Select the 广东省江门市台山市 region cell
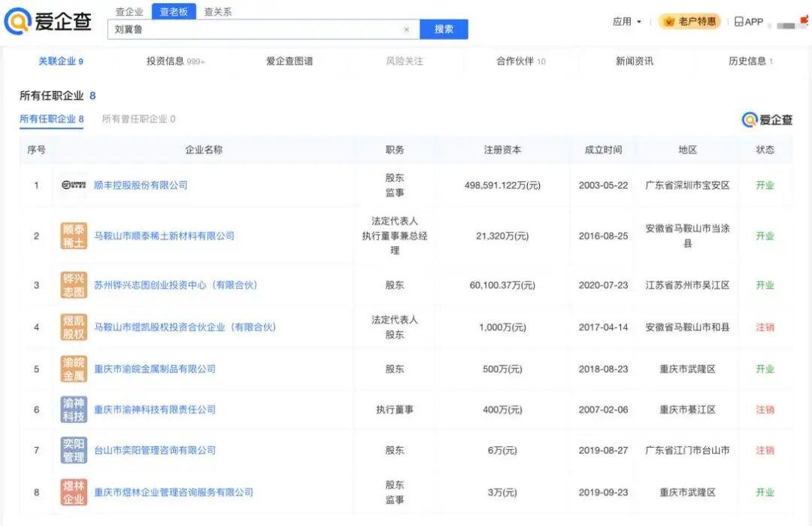The image size is (812, 526). [x=688, y=450]
